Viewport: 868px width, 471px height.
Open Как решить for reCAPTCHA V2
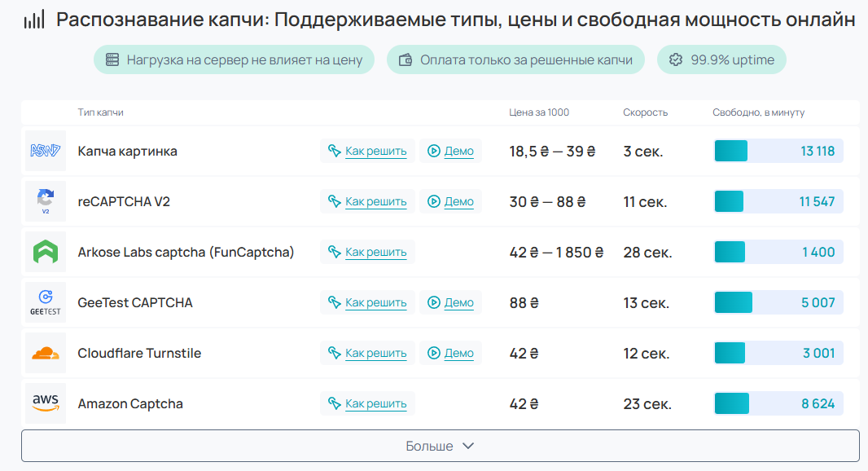367,201
